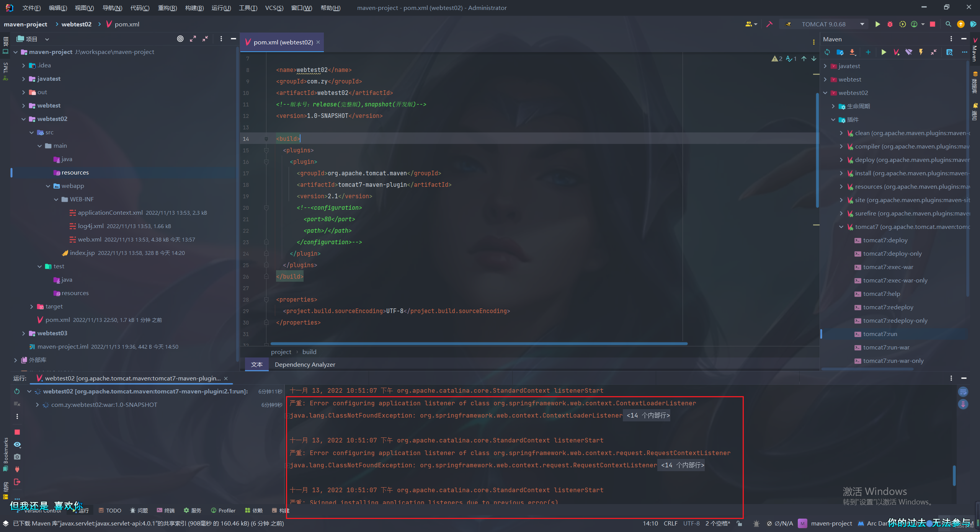Click the green Run Maven Build arrow
This screenshot has width=980, height=532.
pos(884,52)
